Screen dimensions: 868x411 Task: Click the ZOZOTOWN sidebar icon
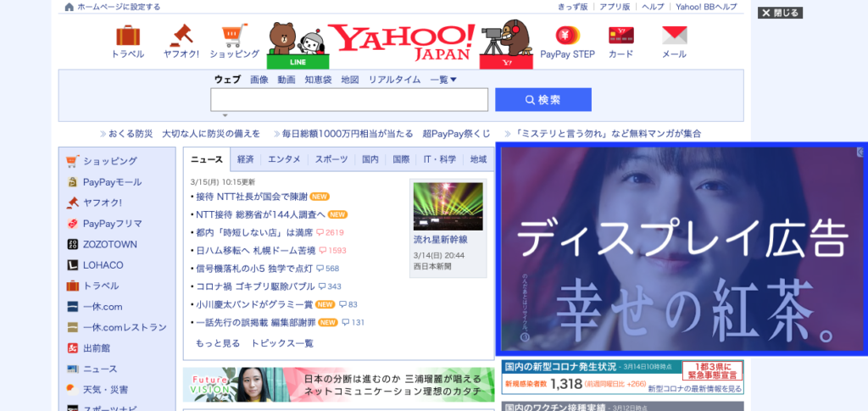(x=73, y=245)
